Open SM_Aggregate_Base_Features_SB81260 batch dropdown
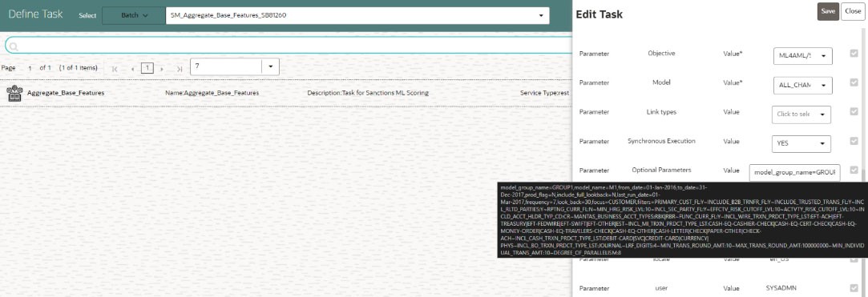Viewport: 868px width, 297px height. tap(357, 15)
